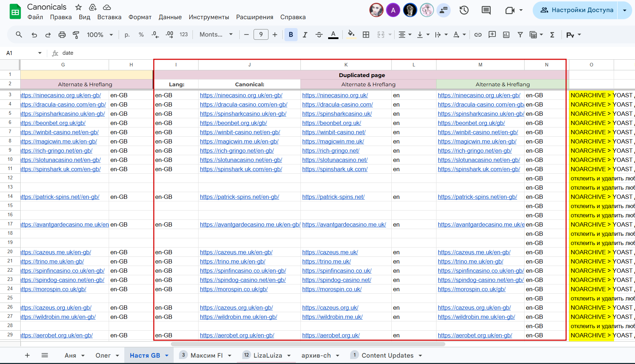This screenshot has width=635, height=364.
Task: Open the fill color picker
Action: (x=351, y=34)
